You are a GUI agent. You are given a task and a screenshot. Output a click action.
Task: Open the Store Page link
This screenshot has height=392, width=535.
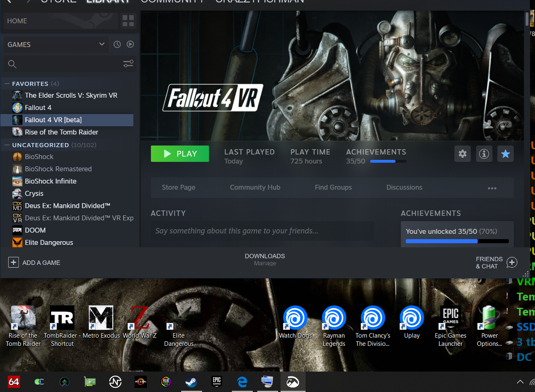click(x=178, y=187)
